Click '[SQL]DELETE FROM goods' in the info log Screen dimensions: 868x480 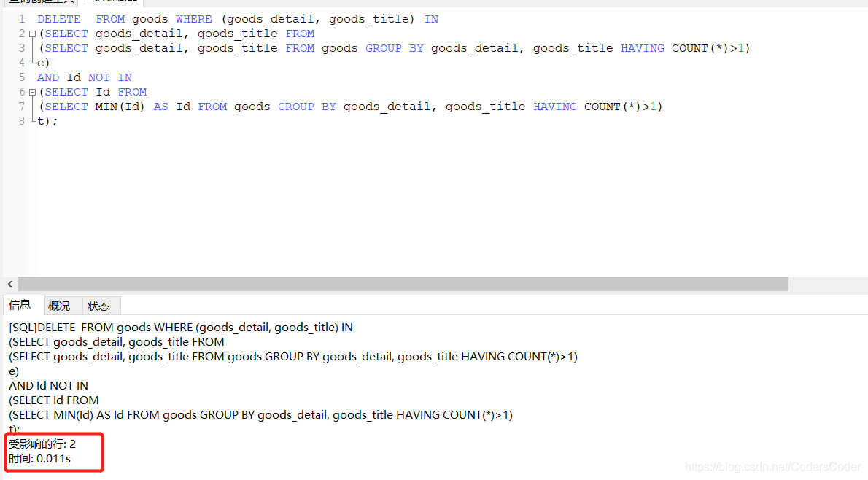(x=80, y=328)
